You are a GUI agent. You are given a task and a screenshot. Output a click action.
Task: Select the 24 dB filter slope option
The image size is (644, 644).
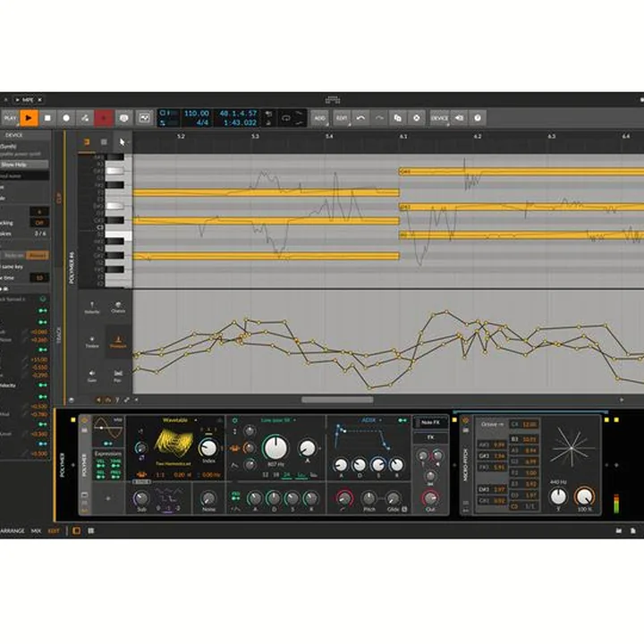coord(287,475)
